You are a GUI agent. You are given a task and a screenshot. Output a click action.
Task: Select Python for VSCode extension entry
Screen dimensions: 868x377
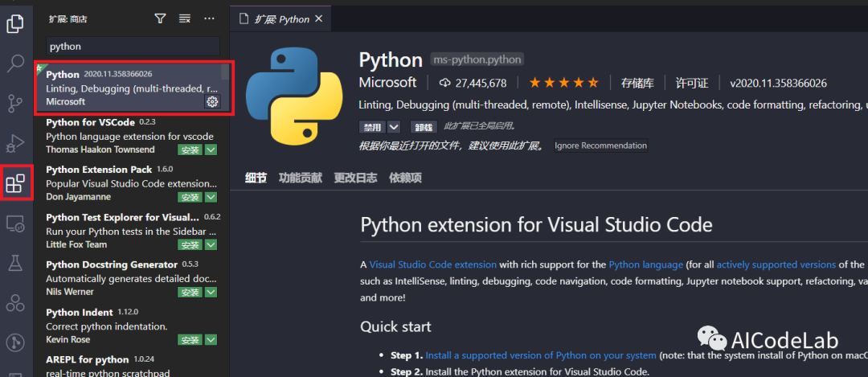[131, 136]
